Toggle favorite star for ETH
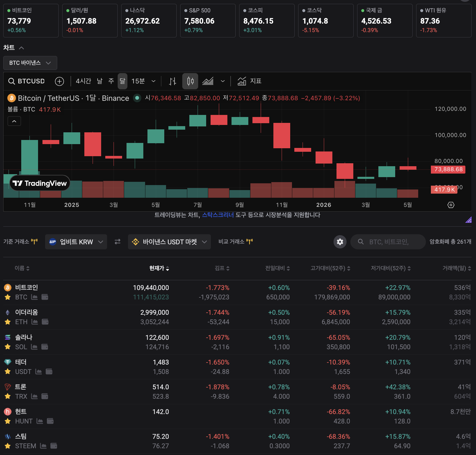This screenshot has height=455, width=476. pos(8,322)
